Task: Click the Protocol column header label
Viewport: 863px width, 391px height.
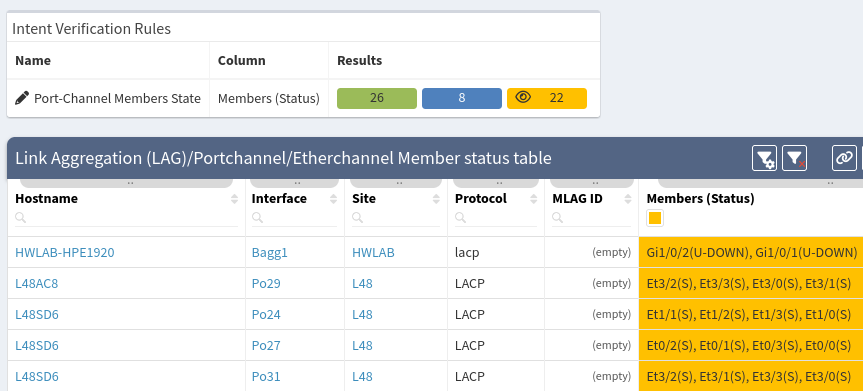Action: click(x=481, y=199)
